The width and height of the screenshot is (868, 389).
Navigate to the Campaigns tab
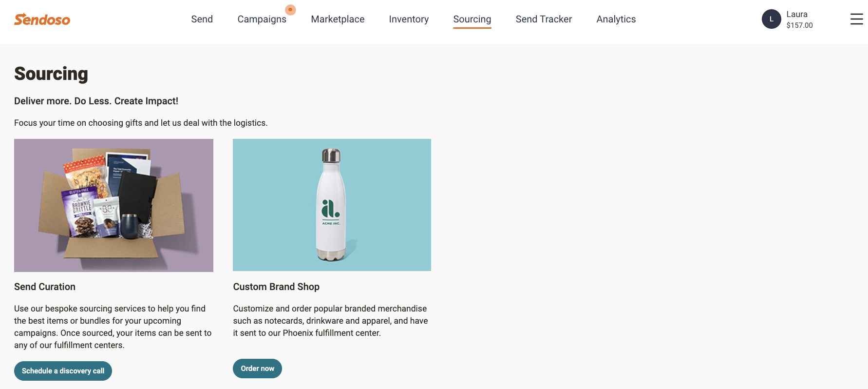[262, 19]
